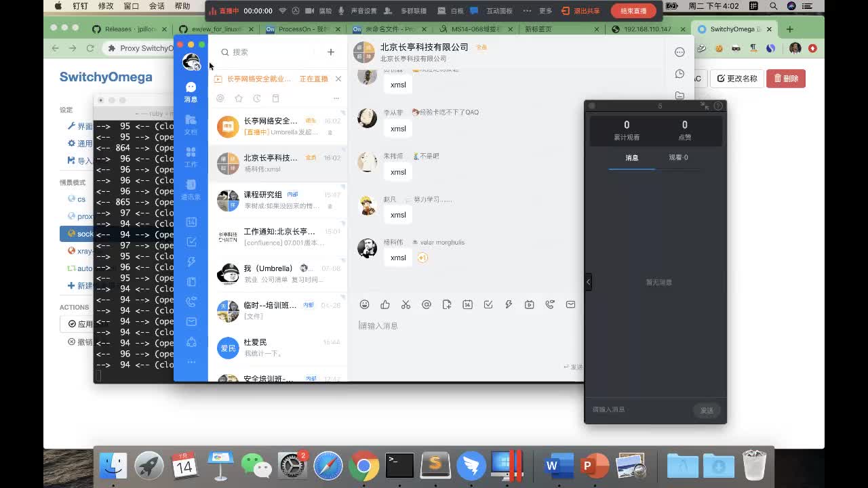The height and width of the screenshot is (488, 868).
Task: Open chat settings via the three-dot circle icon
Action: coord(679,52)
